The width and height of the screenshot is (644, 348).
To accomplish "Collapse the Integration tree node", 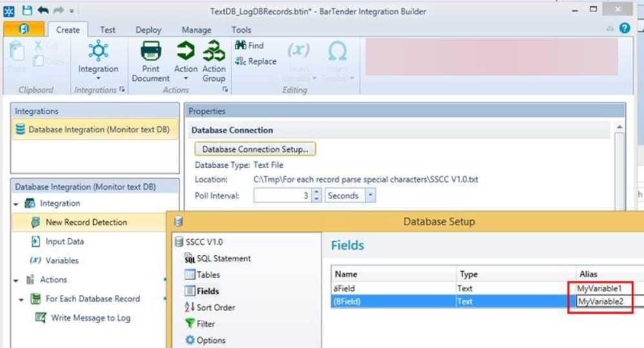I will pyautogui.click(x=16, y=204).
